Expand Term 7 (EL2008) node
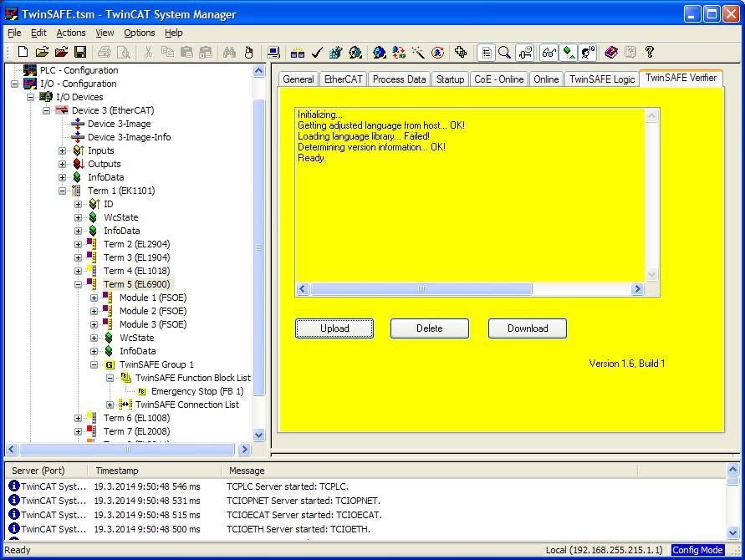 [78, 432]
